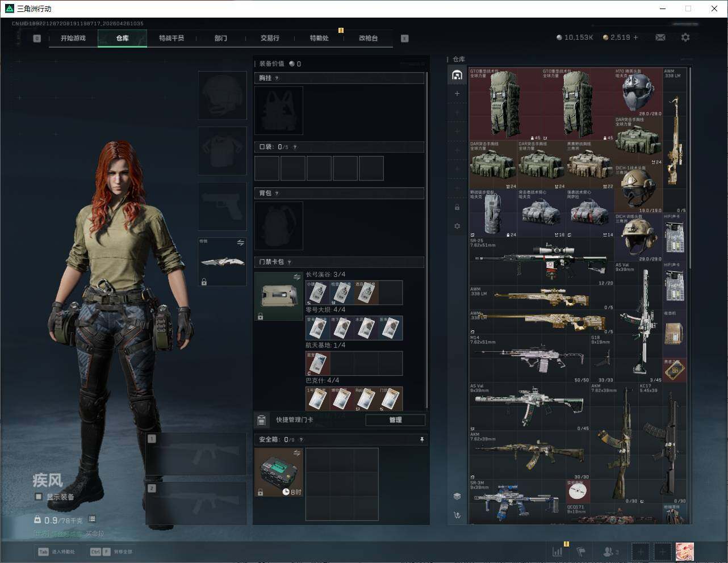
Task: Open the weight details list icon
Action: point(92,519)
